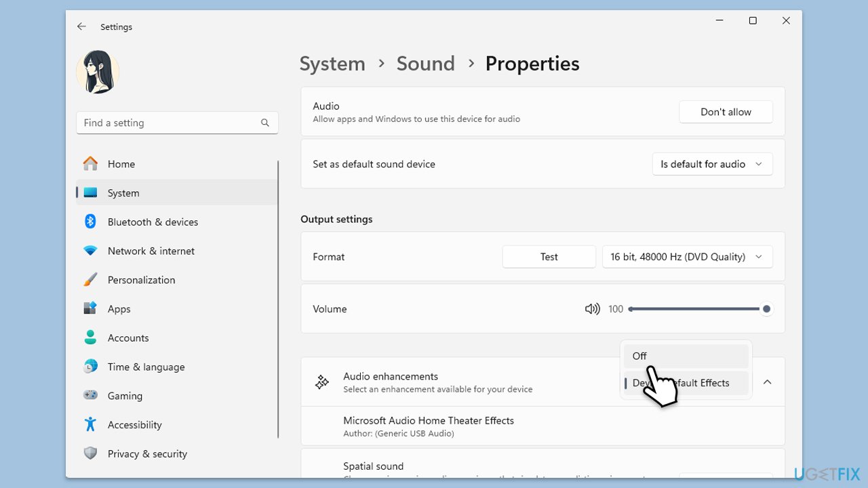Open the 16 bit 48000 Hz format dropdown
The image size is (868, 488).
point(688,257)
